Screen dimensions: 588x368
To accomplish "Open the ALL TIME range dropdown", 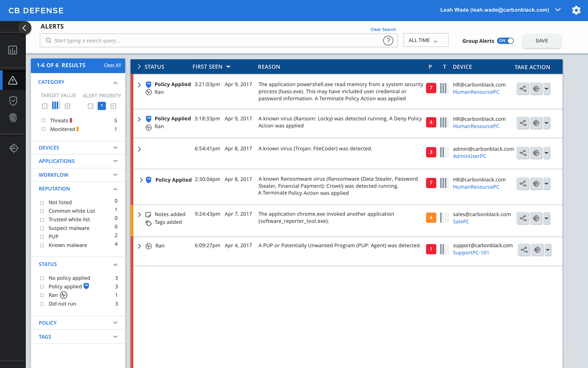I will click(426, 40).
